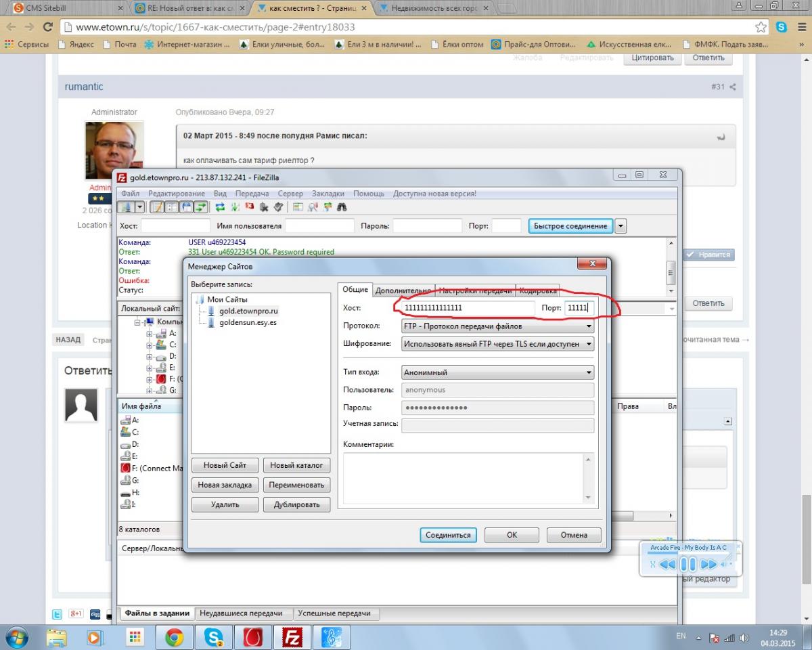Open Opera from the Windows taskbar
This screenshot has width=812, height=650.
(252, 637)
